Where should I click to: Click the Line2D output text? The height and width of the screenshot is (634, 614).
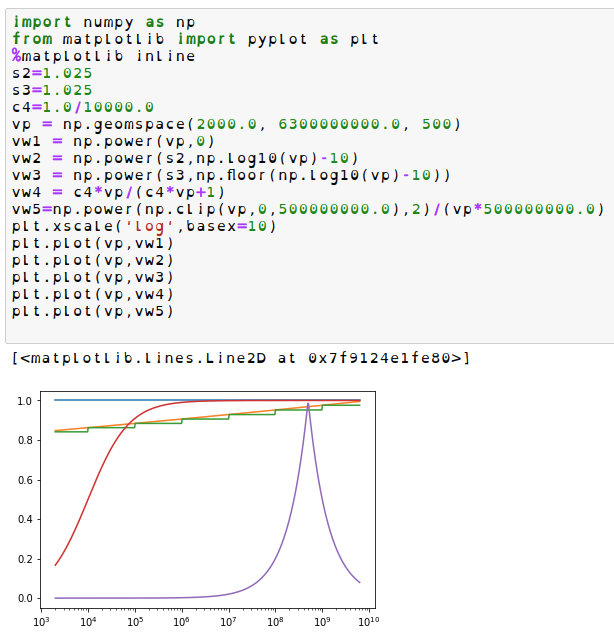pyautogui.click(x=241, y=358)
